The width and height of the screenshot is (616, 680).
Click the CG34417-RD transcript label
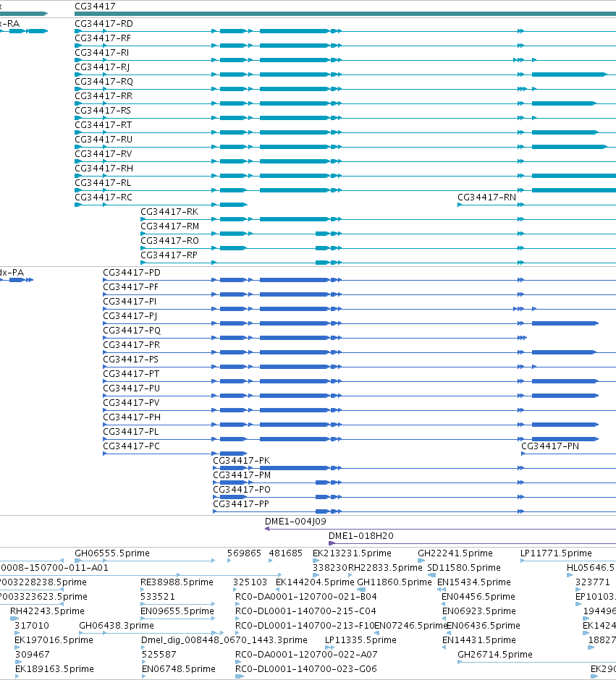click(104, 24)
